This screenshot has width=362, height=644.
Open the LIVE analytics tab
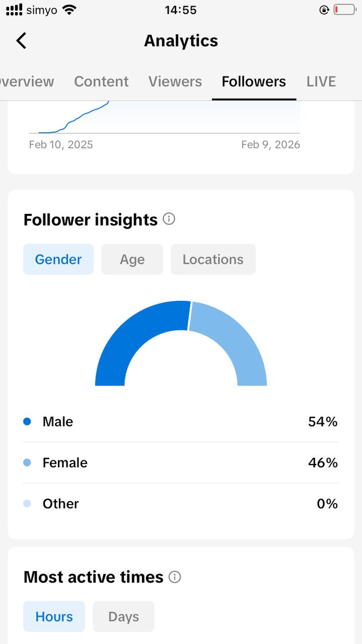[321, 82]
